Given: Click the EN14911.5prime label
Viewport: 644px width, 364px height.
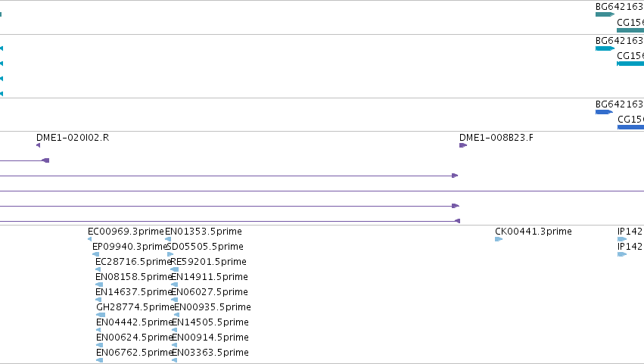Looking at the screenshot, I should pos(210,277).
